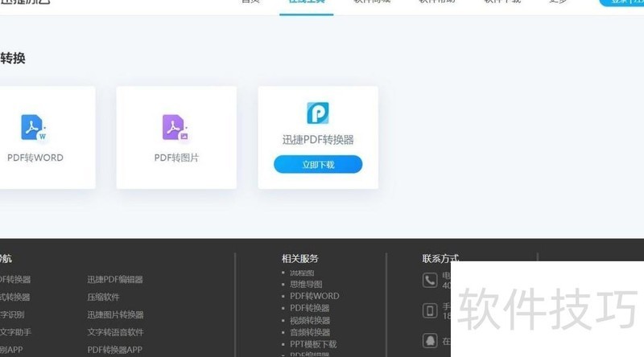Open 视频转换器 under 相关服务
Image resolution: width=644 pixels, height=357 pixels.
pyautogui.click(x=310, y=320)
